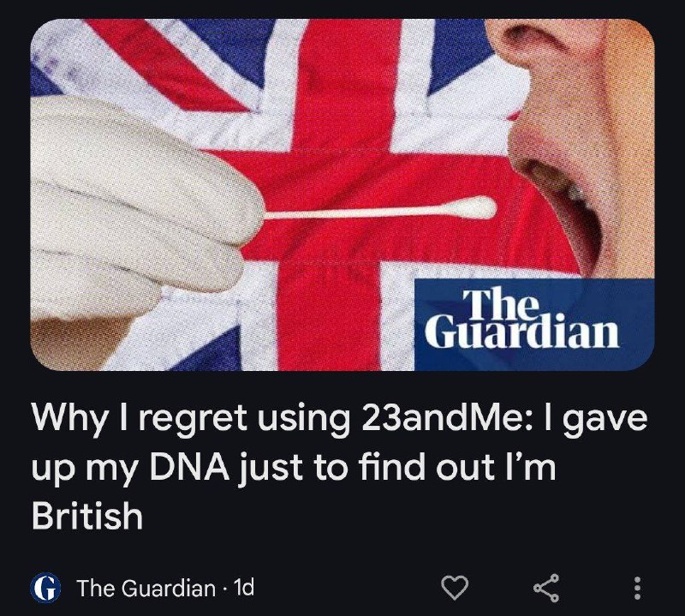Click the word 'gave' ending first line

tap(605, 420)
